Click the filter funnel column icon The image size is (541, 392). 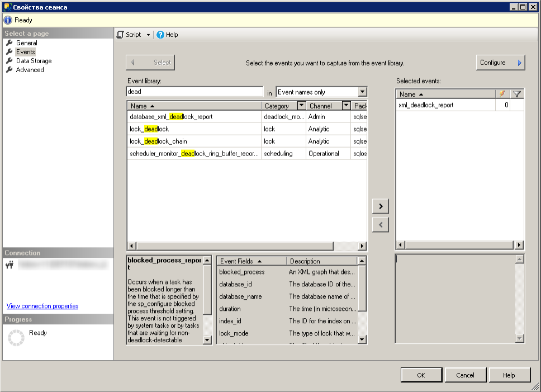coord(517,94)
